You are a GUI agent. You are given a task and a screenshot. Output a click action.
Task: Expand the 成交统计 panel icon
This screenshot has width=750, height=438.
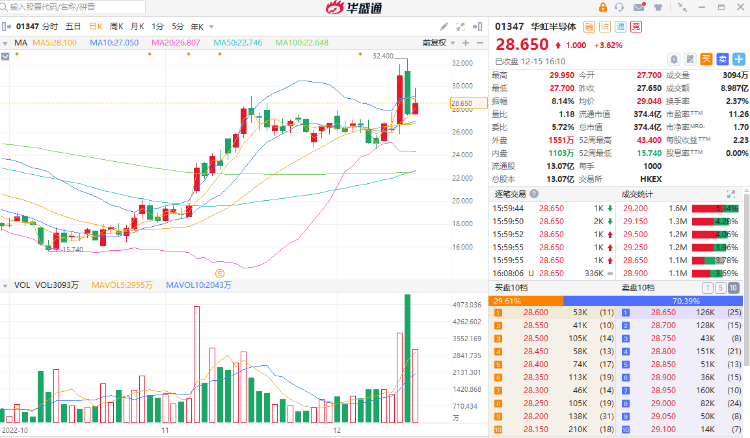point(730,194)
